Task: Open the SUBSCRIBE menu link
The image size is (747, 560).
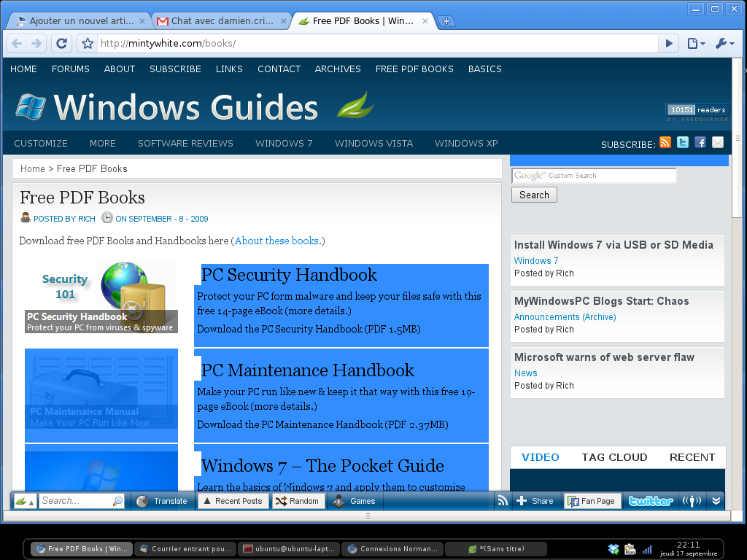Action: (x=175, y=69)
